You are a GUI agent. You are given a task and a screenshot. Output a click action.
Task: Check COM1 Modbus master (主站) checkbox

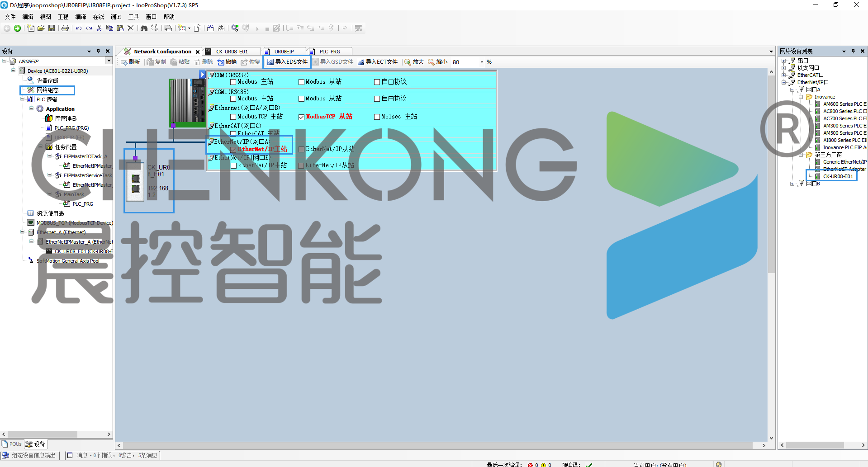[x=233, y=99]
